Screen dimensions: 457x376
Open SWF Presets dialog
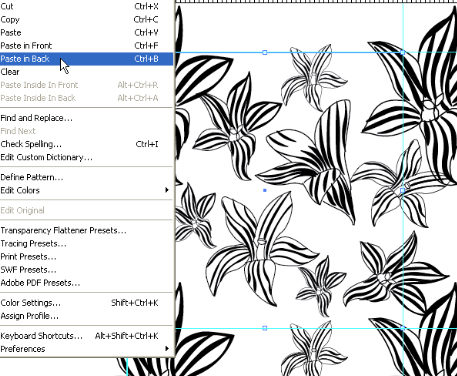click(86, 270)
